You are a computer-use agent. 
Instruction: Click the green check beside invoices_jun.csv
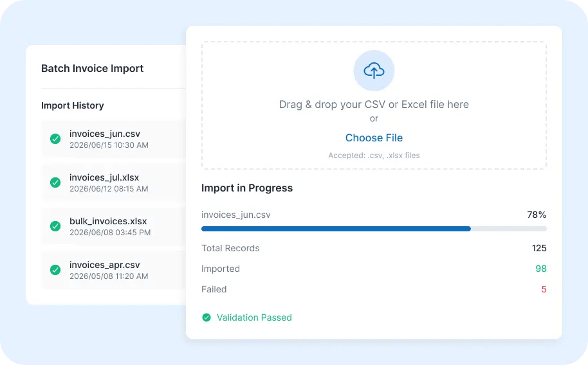[55, 139]
